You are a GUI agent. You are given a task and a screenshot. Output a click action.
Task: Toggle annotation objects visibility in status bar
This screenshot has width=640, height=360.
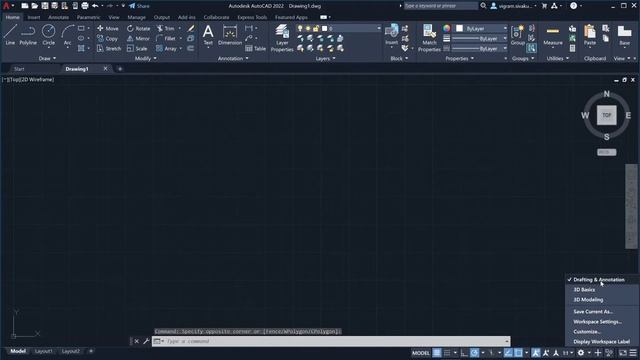pos(536,353)
